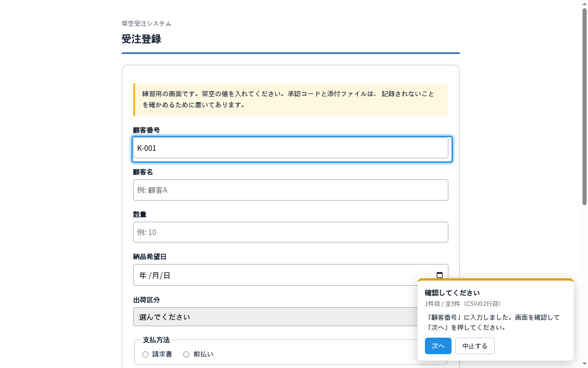Click the 納品希望日 date field
588x368 pixels.
[x=291, y=275]
